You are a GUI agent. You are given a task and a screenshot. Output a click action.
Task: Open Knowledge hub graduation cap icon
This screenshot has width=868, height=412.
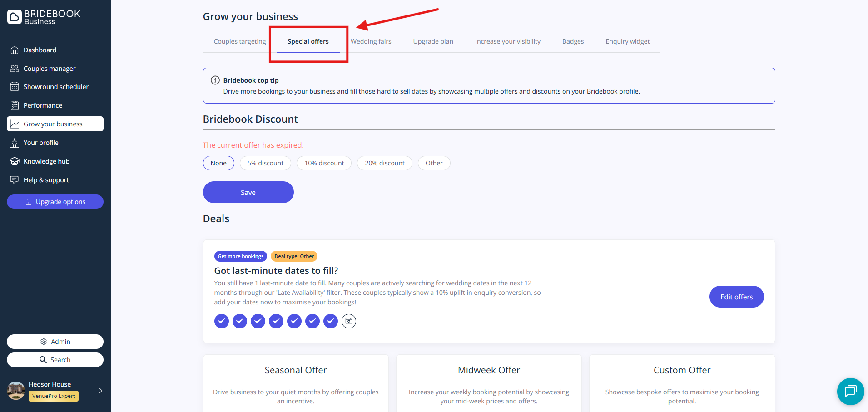coord(15,161)
